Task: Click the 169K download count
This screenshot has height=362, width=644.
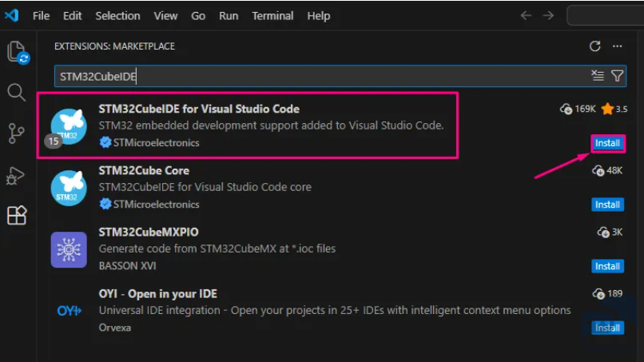Action: point(578,109)
